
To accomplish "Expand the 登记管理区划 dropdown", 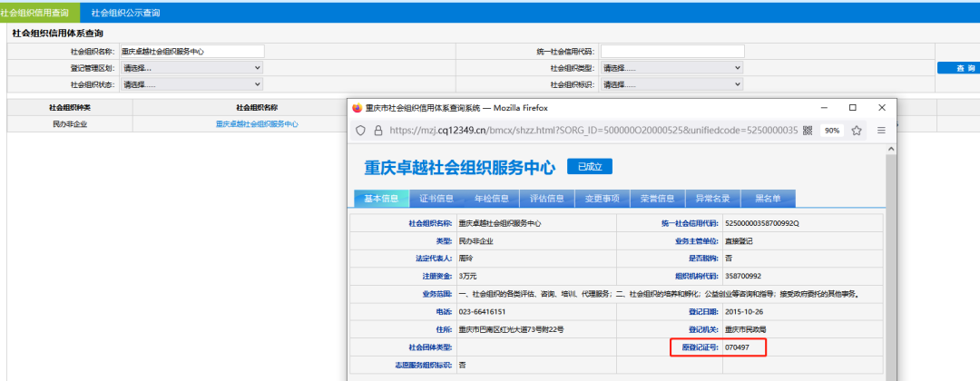I will (x=191, y=68).
